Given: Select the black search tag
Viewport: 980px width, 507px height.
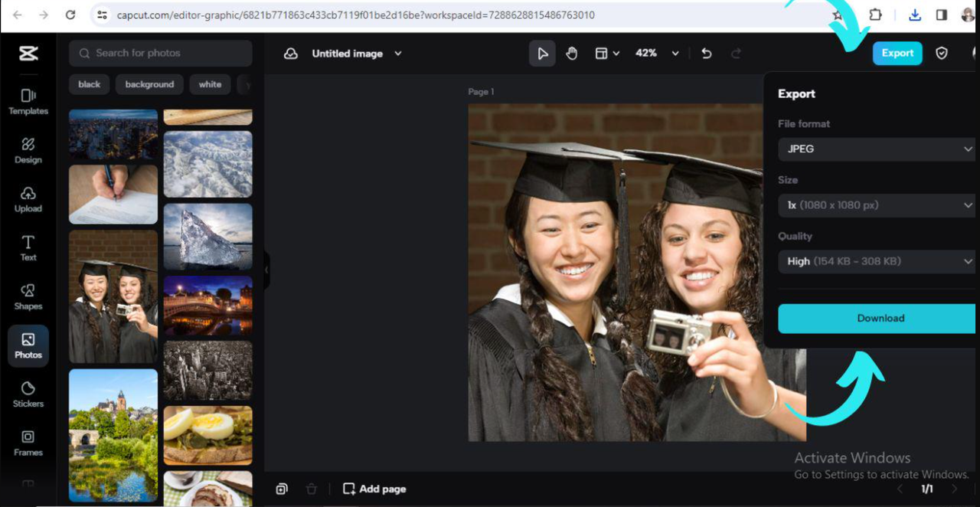Looking at the screenshot, I should 90,84.
